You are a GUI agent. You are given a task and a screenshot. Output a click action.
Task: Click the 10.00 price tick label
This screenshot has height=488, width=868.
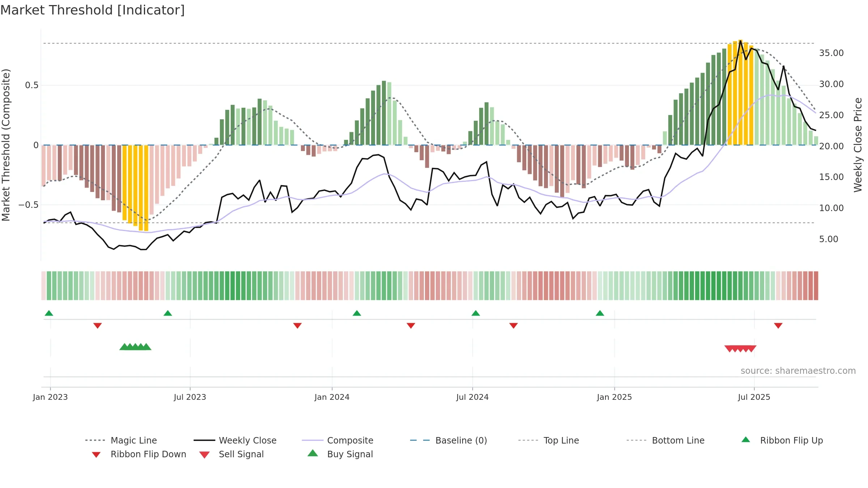(x=831, y=208)
